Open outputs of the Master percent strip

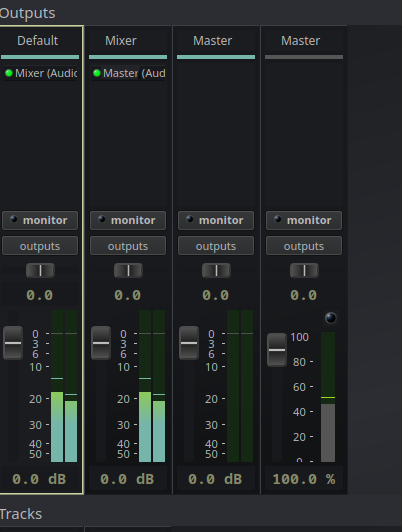point(304,246)
